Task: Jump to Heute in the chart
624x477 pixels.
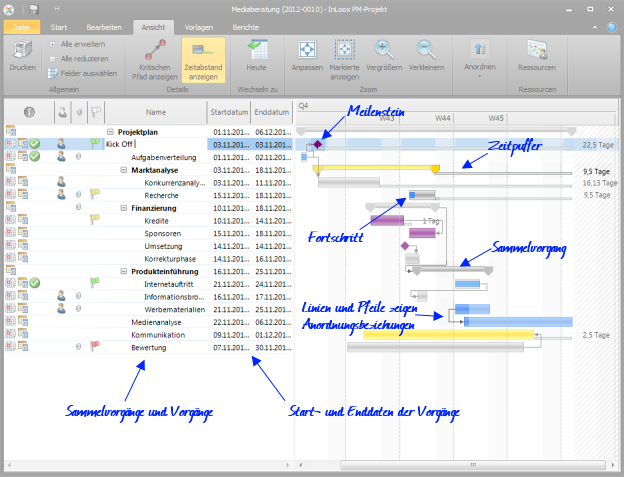Action: coord(256,56)
